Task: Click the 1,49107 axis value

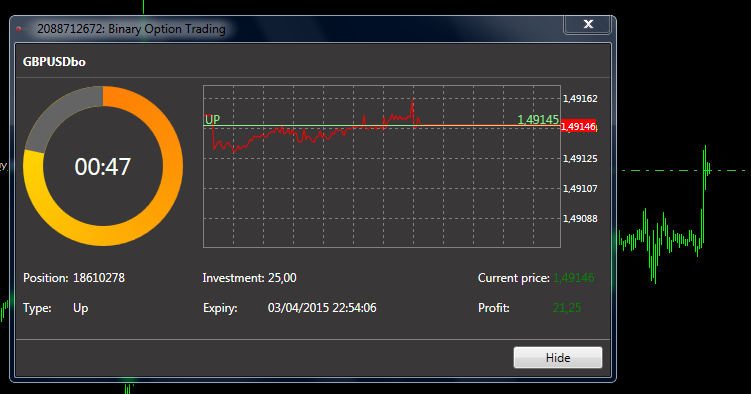Action: [580, 189]
